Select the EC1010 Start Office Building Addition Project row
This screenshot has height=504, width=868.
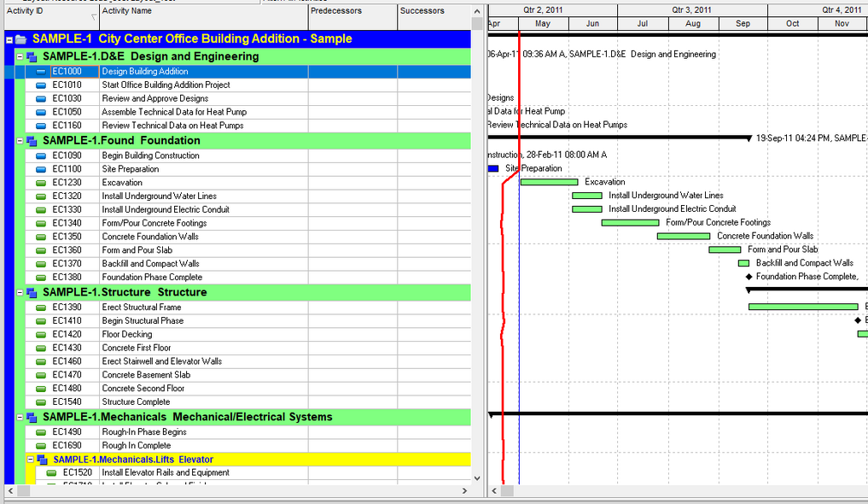click(248, 85)
